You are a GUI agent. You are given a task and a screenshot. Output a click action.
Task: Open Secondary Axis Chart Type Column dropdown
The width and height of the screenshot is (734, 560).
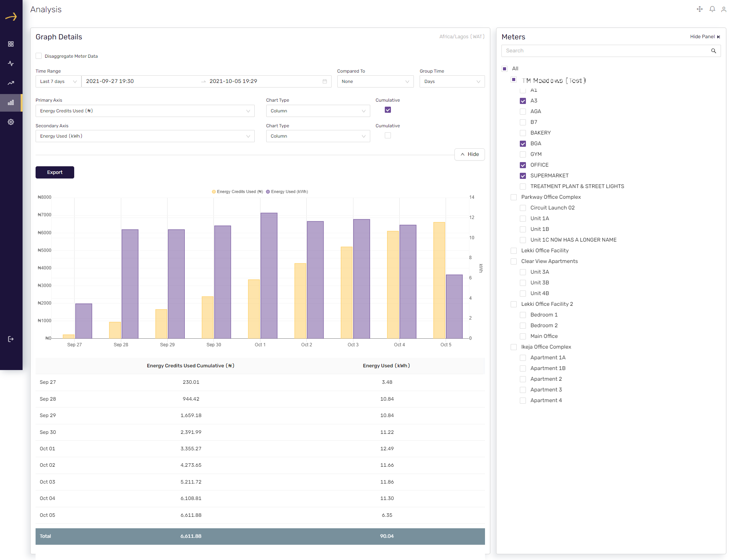[x=318, y=136]
